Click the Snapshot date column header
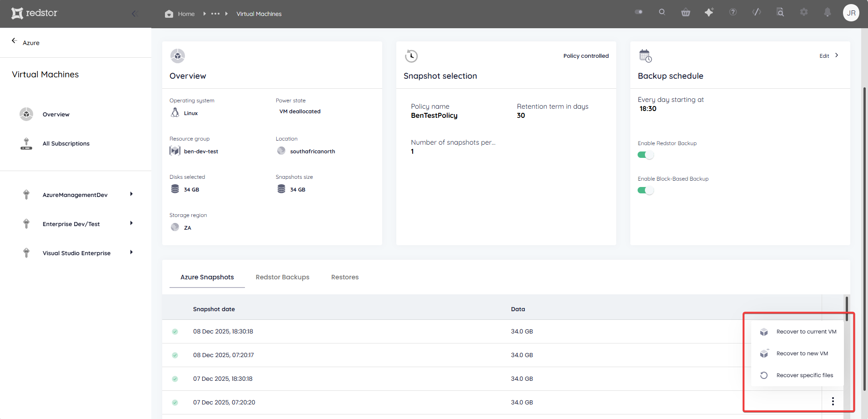The height and width of the screenshot is (419, 868). coord(214,309)
